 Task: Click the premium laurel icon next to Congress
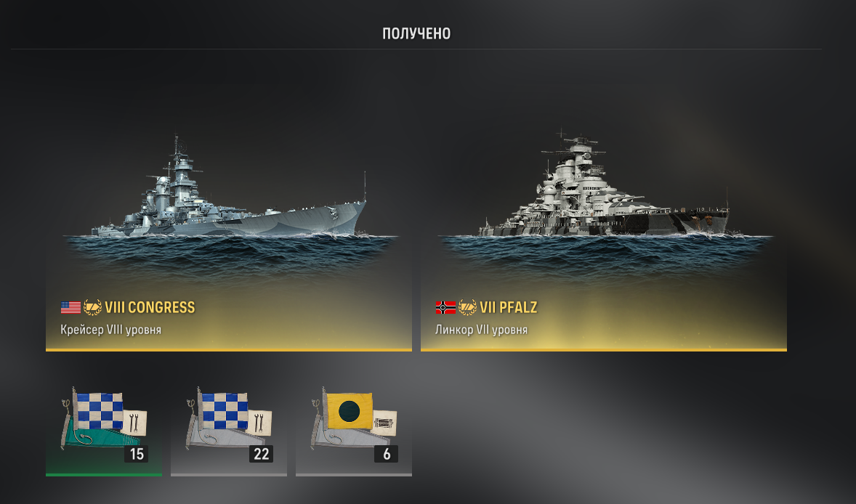click(x=92, y=308)
